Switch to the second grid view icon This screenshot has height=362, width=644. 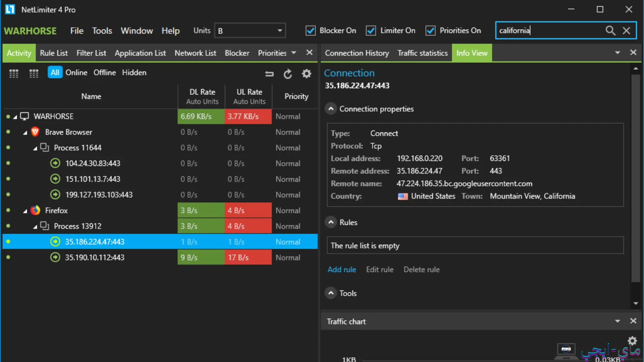click(x=34, y=73)
